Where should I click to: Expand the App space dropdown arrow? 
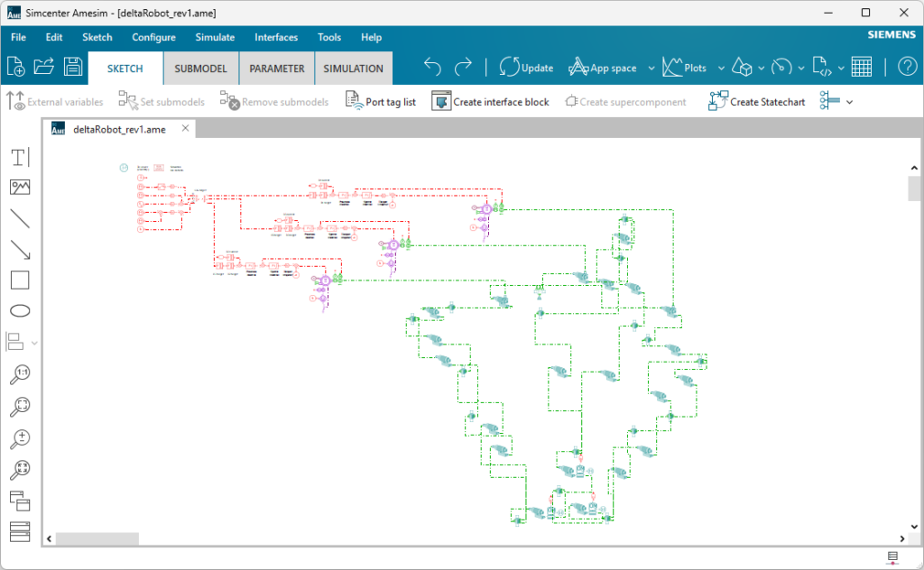[651, 69]
